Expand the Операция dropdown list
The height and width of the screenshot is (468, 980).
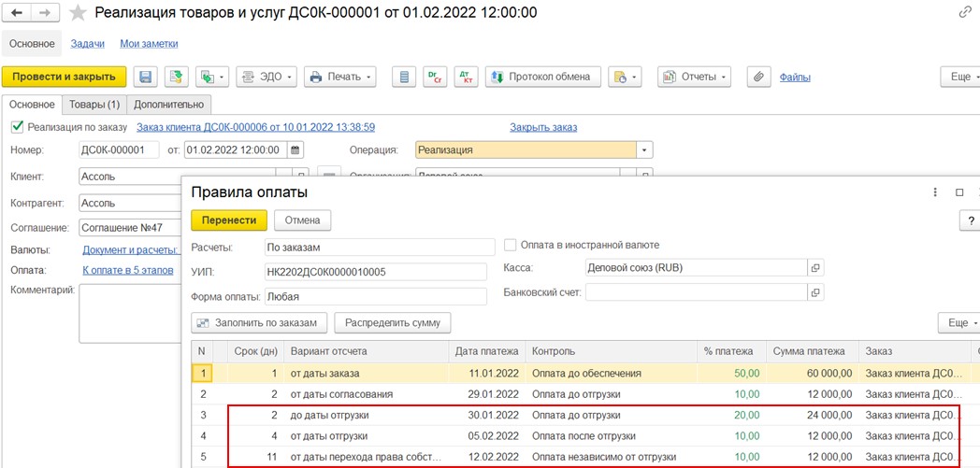tap(644, 149)
